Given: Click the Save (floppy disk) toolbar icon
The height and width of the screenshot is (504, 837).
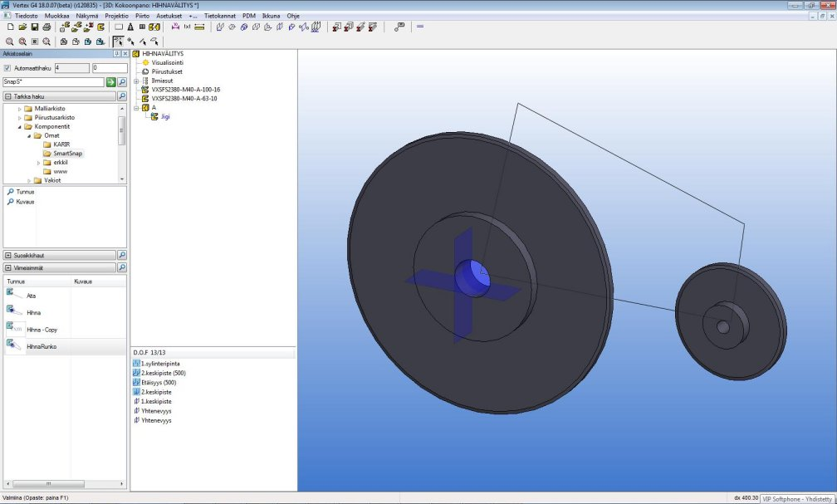Looking at the screenshot, I should pos(35,27).
